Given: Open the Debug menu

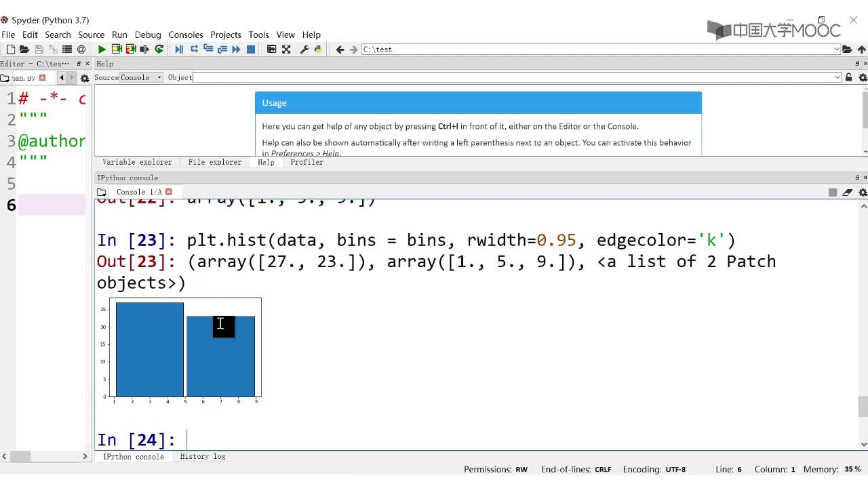Looking at the screenshot, I should click(148, 35).
